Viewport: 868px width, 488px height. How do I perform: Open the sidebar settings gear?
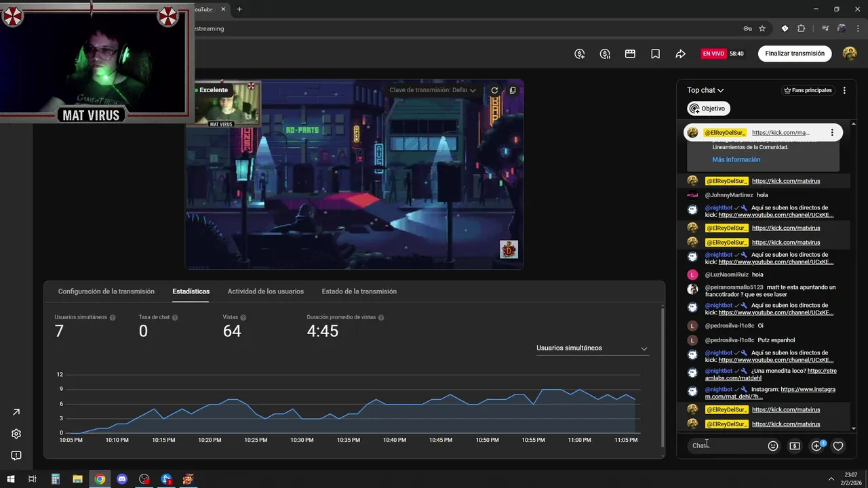point(16,434)
